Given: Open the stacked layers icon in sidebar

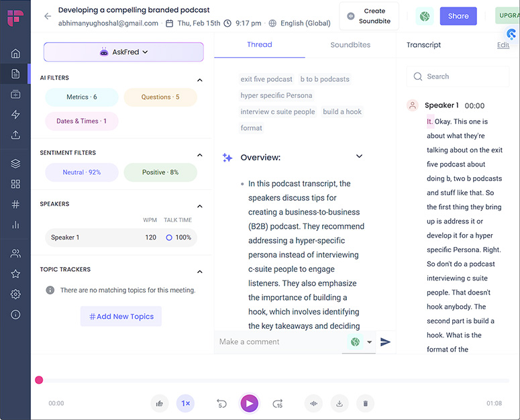Looking at the screenshot, I should tap(15, 164).
